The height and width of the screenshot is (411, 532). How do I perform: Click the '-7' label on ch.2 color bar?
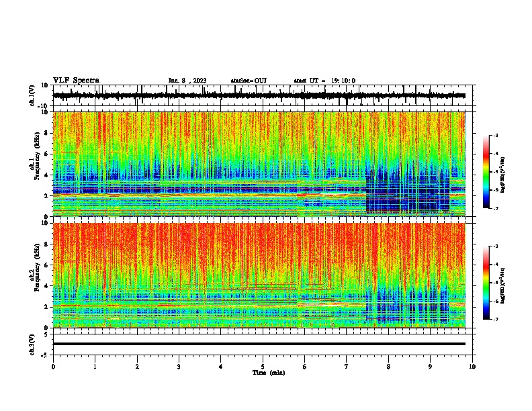[x=496, y=320]
